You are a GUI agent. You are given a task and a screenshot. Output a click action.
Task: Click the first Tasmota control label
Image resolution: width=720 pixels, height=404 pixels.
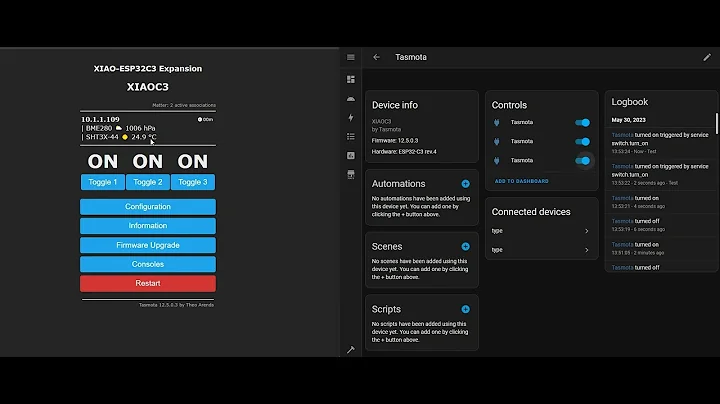pyautogui.click(x=522, y=123)
